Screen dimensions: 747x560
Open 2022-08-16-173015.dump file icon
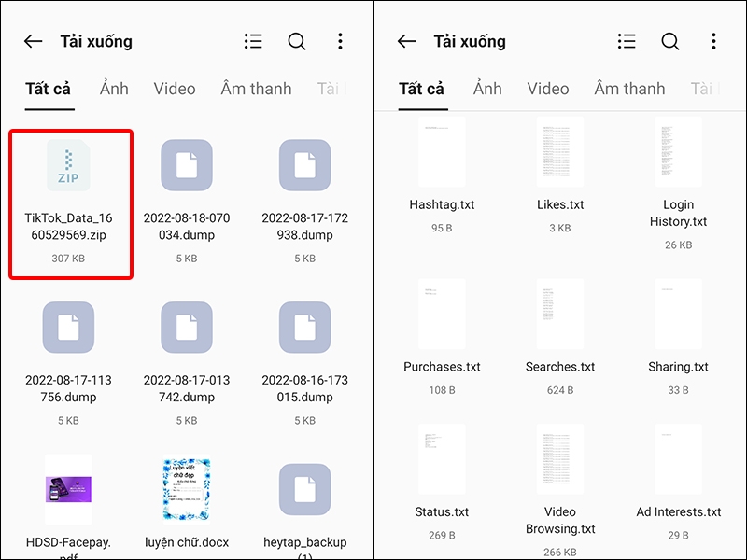(x=305, y=328)
